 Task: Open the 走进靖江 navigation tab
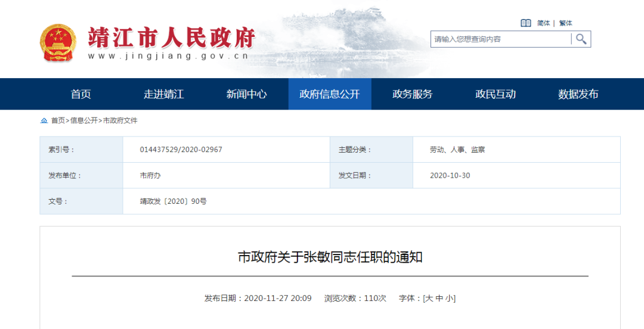coord(164,94)
